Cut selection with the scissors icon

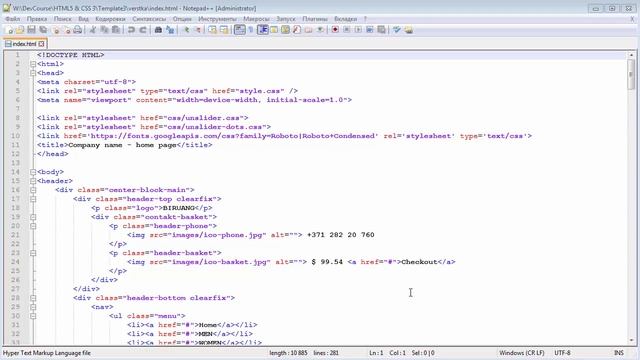[93, 30]
